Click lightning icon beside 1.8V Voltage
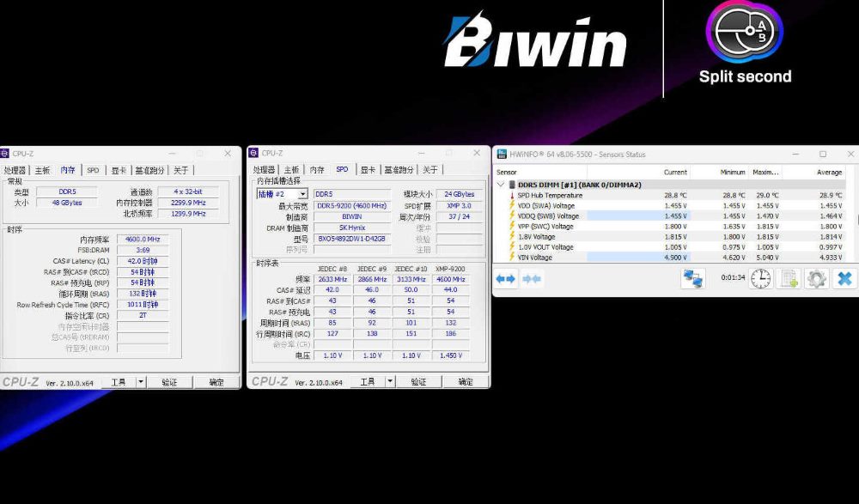 pos(512,237)
